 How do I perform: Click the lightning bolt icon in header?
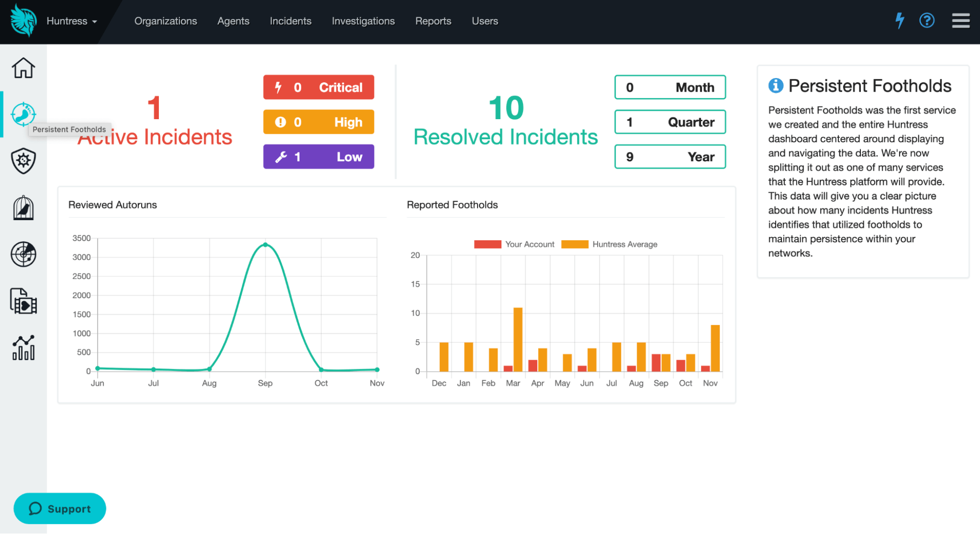coord(900,21)
